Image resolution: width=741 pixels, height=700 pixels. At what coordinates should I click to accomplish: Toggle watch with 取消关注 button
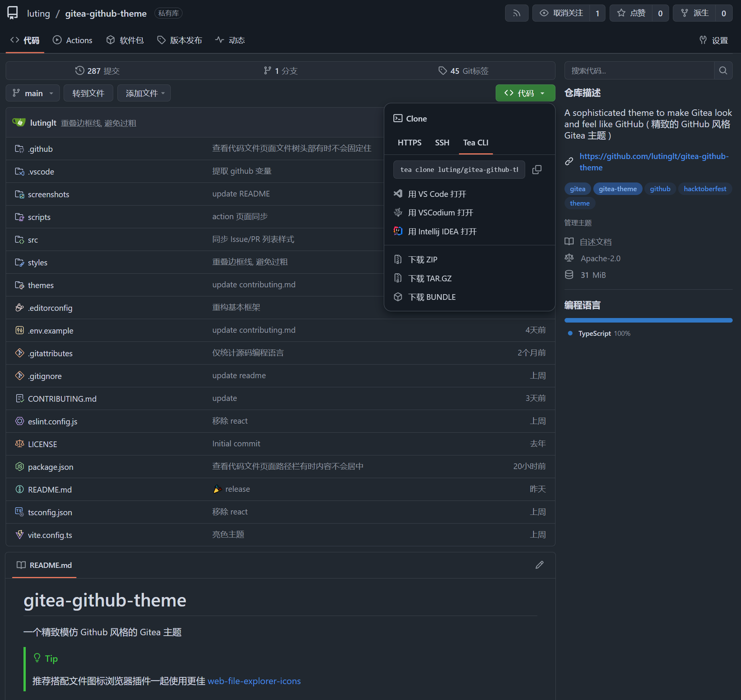(x=561, y=13)
